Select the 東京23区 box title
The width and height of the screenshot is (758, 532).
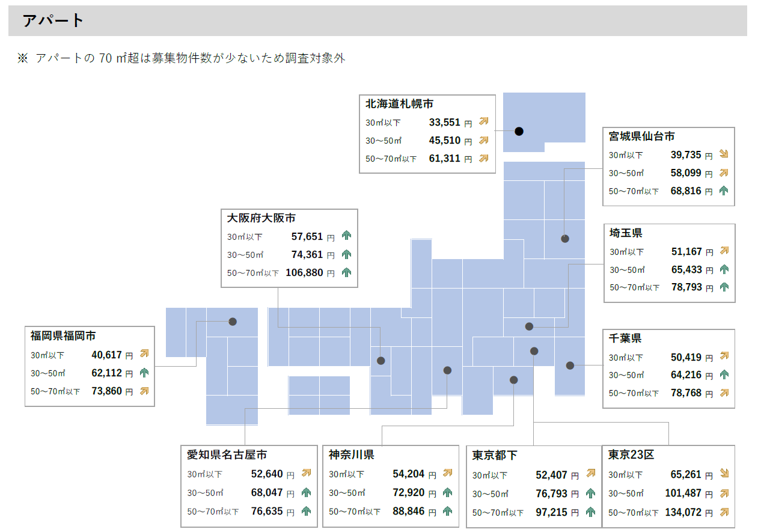click(631, 454)
